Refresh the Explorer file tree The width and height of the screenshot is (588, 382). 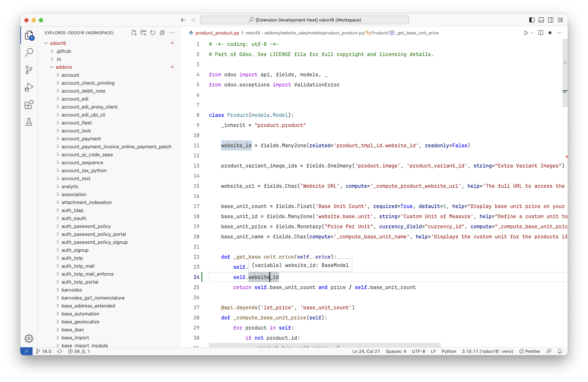(x=153, y=33)
